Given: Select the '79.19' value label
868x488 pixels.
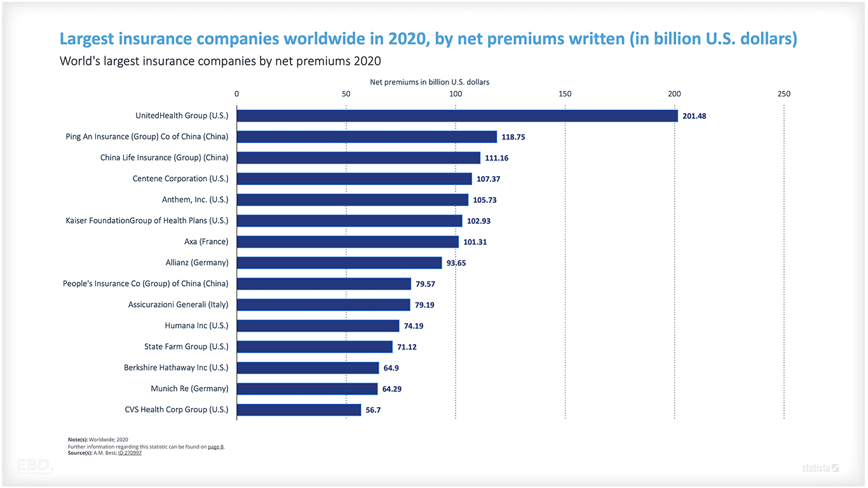Looking at the screenshot, I should 424,305.
